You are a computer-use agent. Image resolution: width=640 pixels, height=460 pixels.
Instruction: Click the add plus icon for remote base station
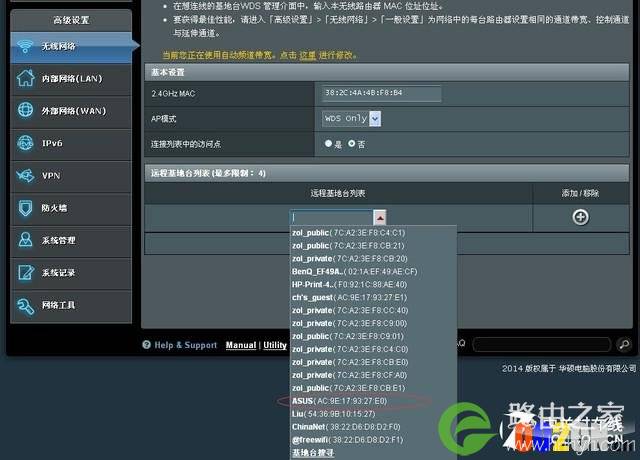click(580, 217)
